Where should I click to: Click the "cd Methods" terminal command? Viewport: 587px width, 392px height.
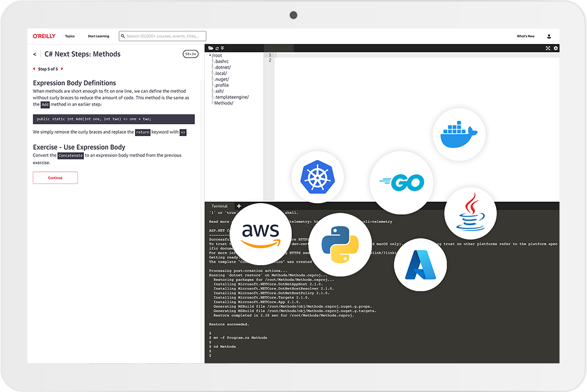pyautogui.click(x=225, y=347)
